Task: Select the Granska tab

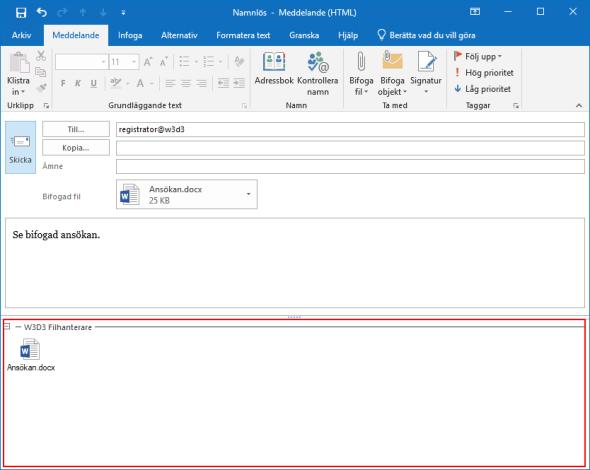Action: click(x=304, y=35)
